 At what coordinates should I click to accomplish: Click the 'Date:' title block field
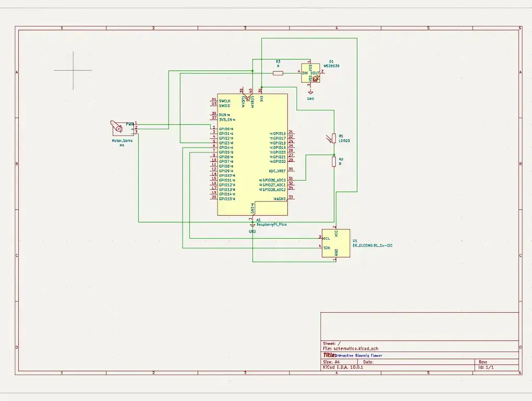pos(368,362)
